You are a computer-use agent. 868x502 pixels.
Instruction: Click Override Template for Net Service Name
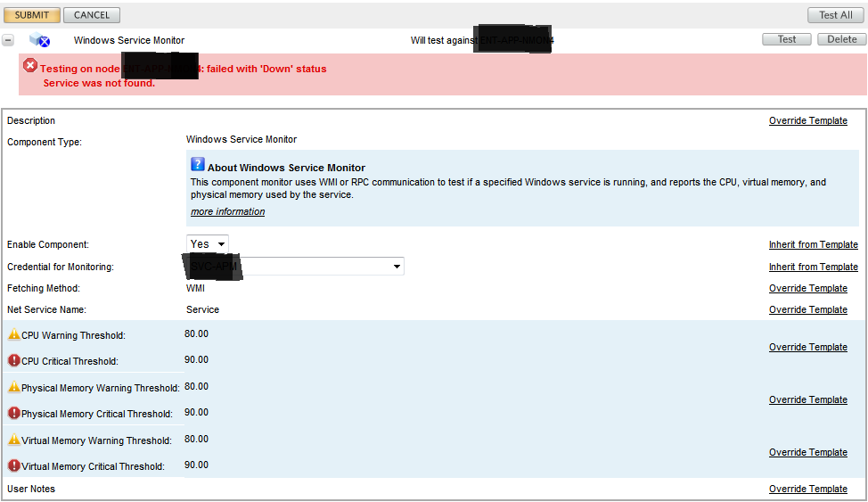[x=807, y=309]
